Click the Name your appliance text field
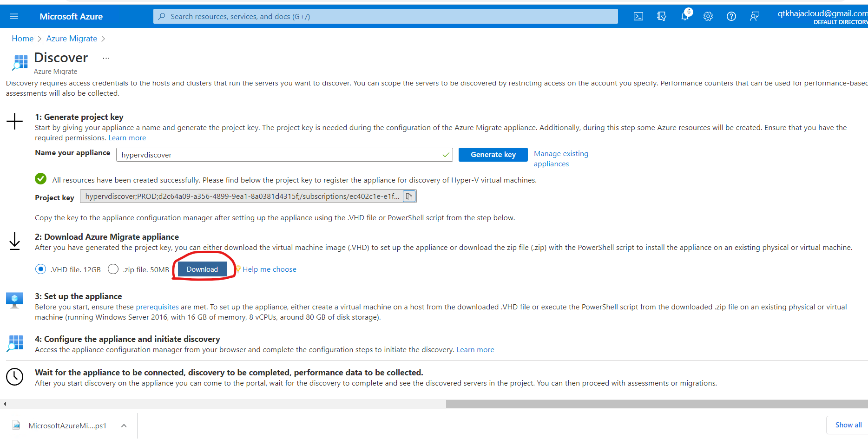This screenshot has width=868, height=439. 279,155
